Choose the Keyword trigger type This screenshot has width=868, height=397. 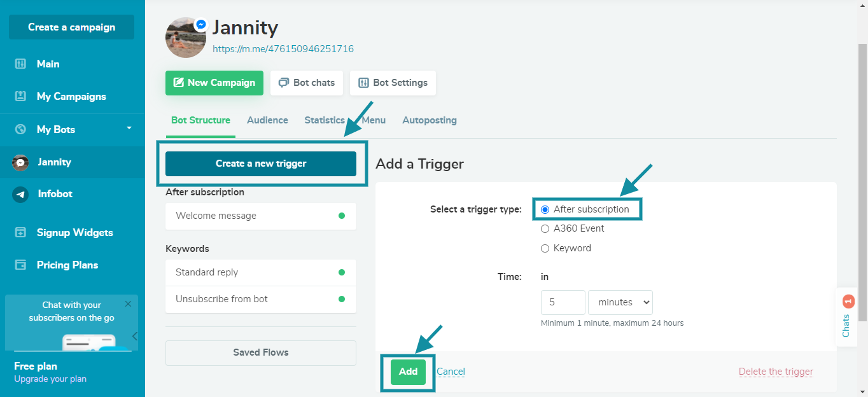tap(545, 247)
